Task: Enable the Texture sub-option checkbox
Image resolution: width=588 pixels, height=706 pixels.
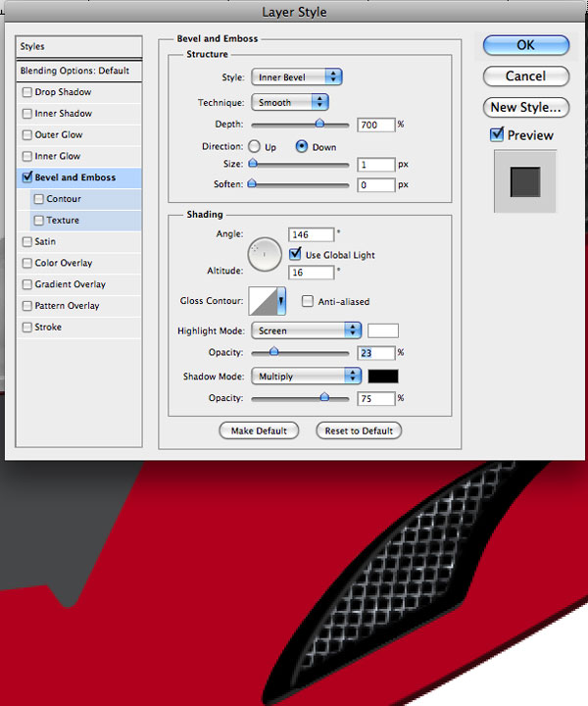Action: (x=38, y=221)
